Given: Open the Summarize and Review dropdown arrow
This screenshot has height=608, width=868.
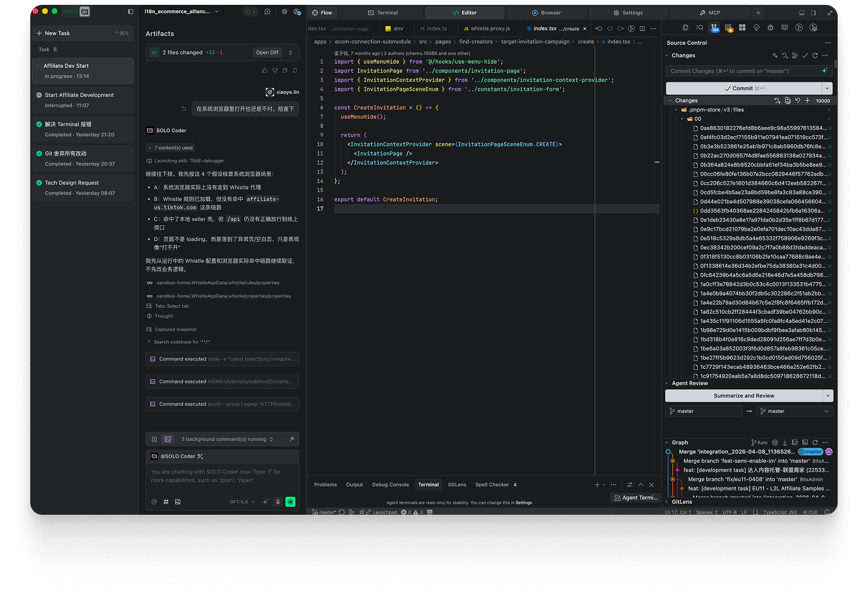Looking at the screenshot, I should [828, 396].
